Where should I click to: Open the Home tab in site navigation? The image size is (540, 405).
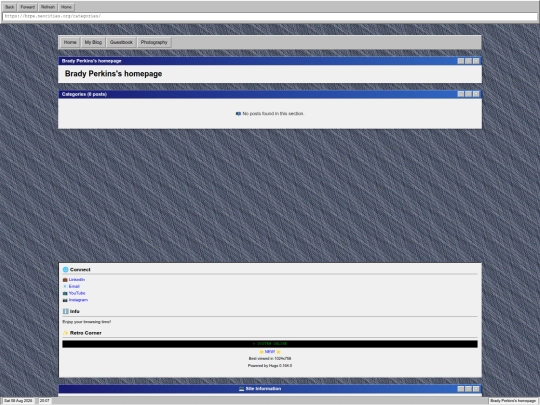tap(70, 42)
